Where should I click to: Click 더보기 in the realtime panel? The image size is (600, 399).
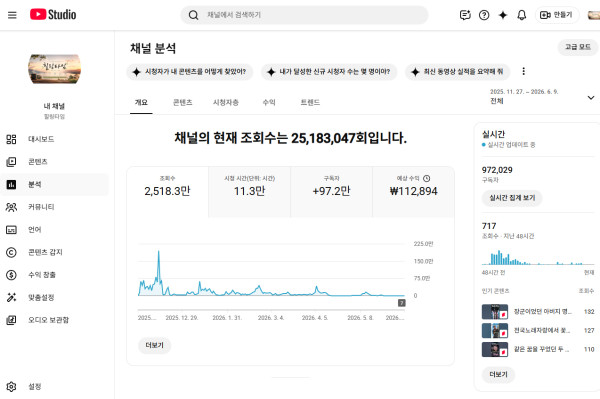498,375
